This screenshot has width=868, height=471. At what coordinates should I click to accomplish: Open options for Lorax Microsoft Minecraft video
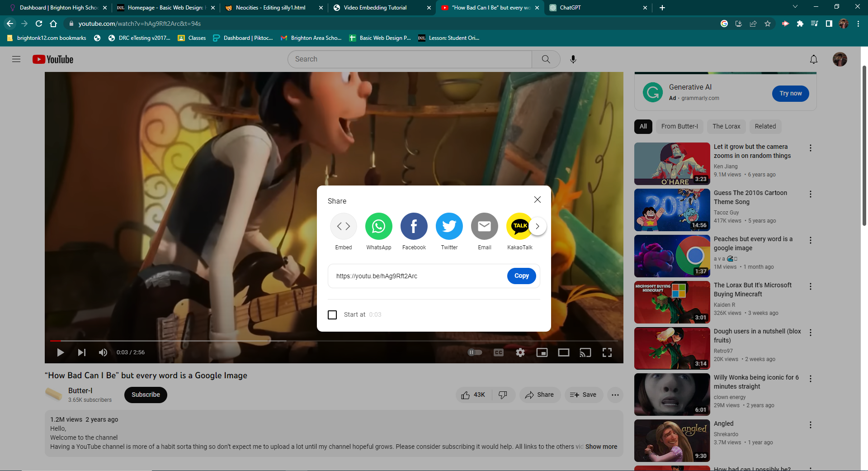tap(811, 286)
